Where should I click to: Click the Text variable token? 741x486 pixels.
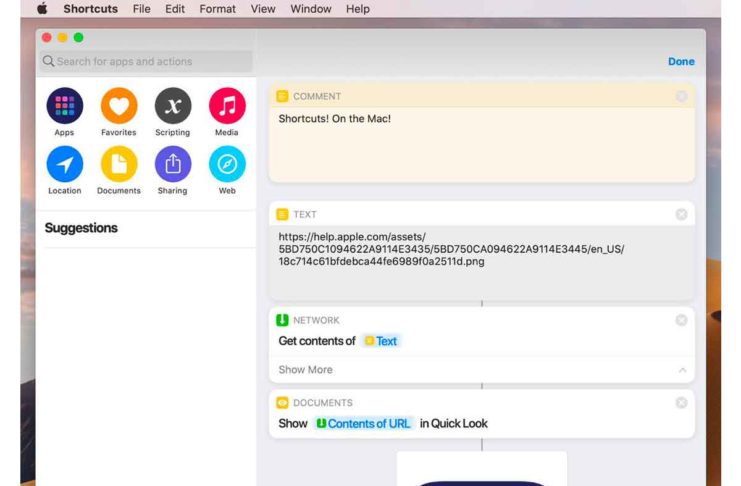click(x=381, y=341)
